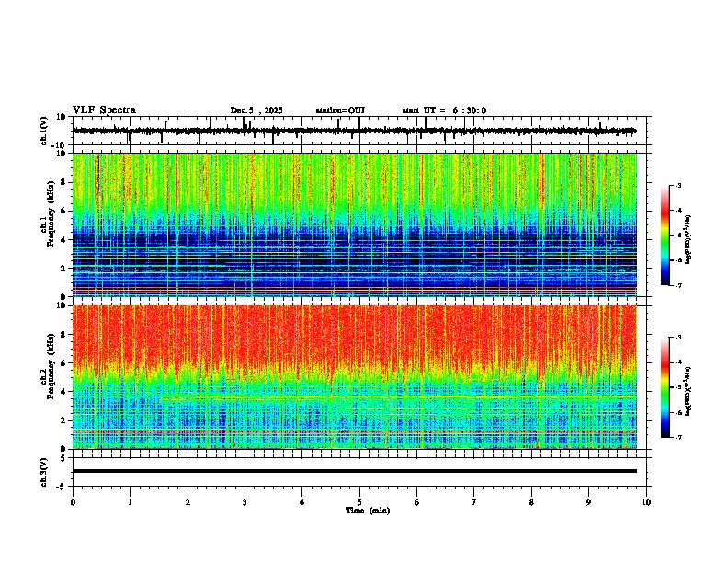The height and width of the screenshot is (563, 728).
Task: Click the "VLF Spectra" plot title
Action: click(x=104, y=110)
